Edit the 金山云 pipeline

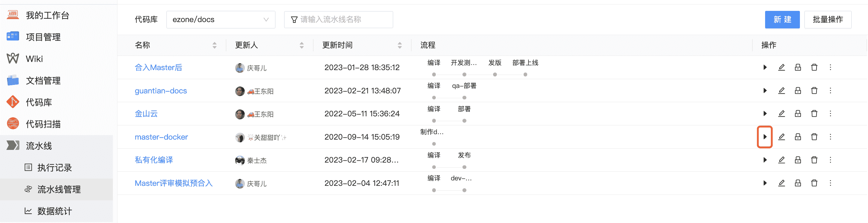pyautogui.click(x=781, y=114)
